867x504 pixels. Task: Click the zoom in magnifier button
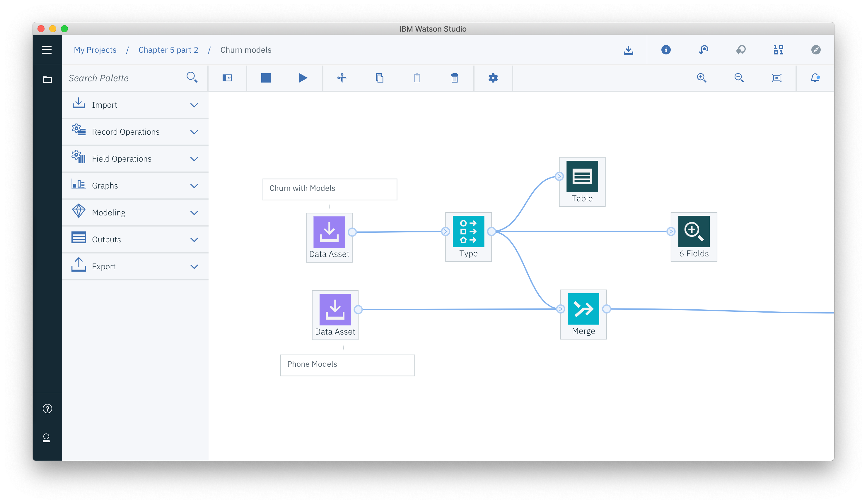click(701, 77)
